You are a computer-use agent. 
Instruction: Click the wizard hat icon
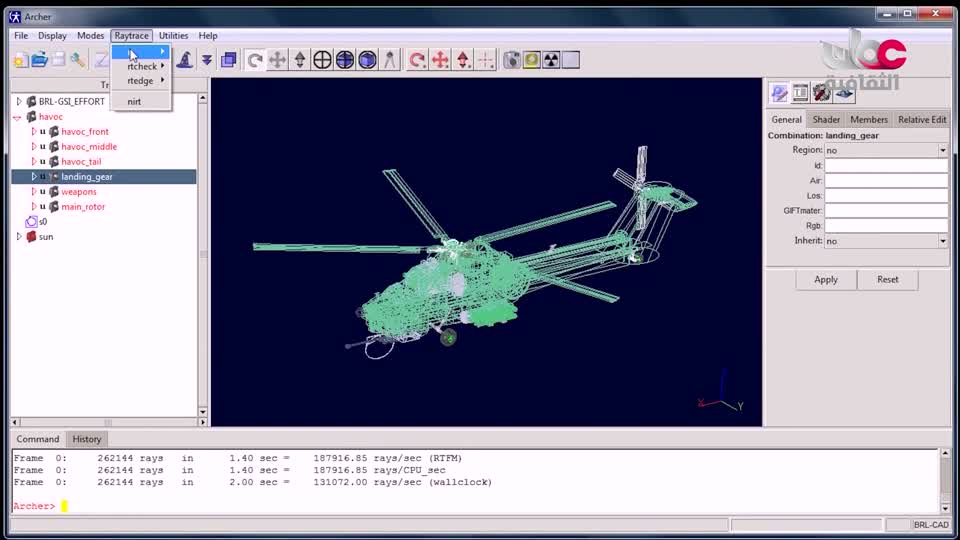pos(184,60)
